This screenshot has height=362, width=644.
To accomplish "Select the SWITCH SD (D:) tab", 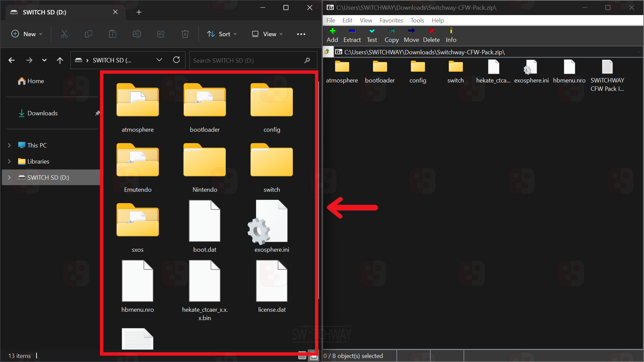I will [x=65, y=12].
